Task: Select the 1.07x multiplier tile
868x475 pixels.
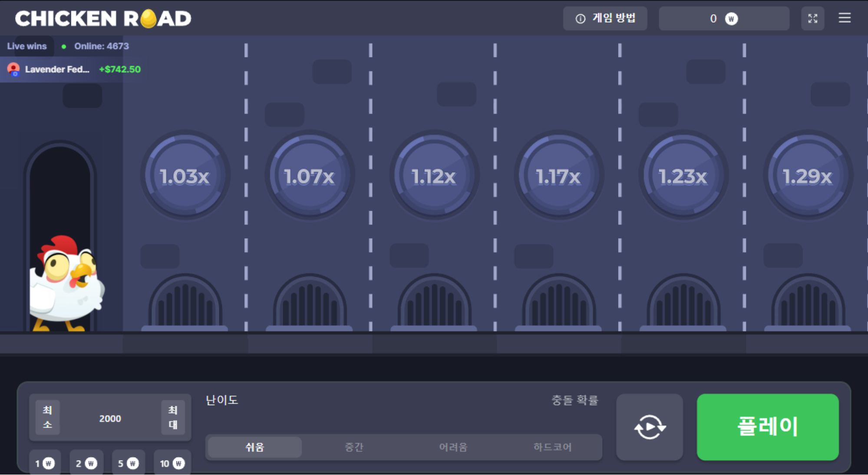Action: click(310, 176)
